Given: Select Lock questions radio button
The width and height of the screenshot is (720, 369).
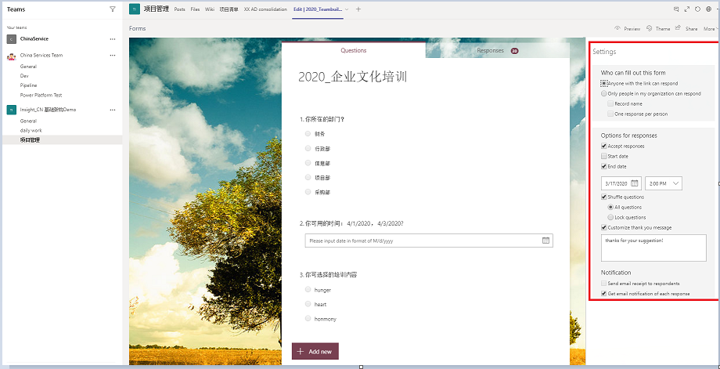Looking at the screenshot, I should tap(610, 218).
